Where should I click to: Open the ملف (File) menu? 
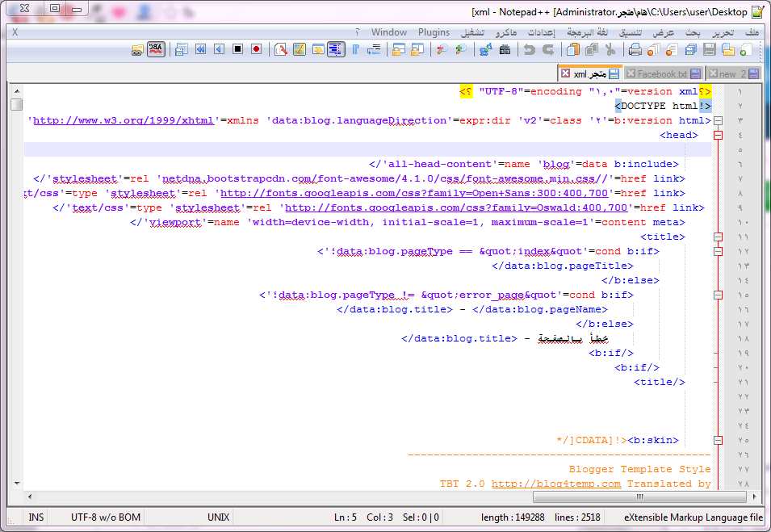(752, 32)
